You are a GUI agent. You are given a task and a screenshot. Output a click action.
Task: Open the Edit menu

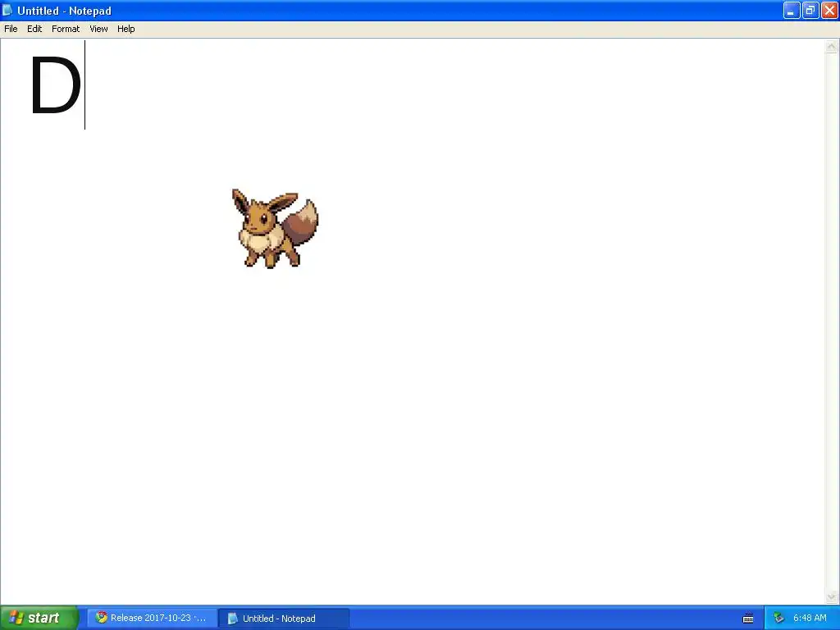click(x=34, y=29)
